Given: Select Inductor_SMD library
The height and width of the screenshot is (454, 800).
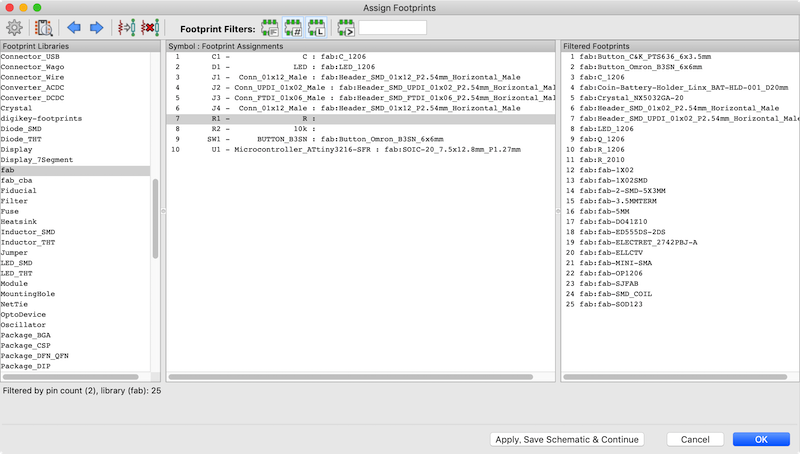Looking at the screenshot, I should [x=75, y=232].
